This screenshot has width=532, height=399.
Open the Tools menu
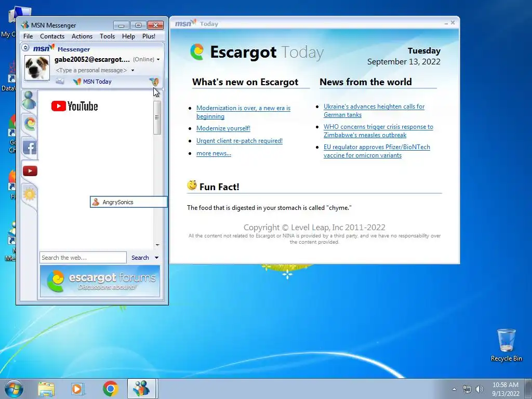pyautogui.click(x=107, y=36)
